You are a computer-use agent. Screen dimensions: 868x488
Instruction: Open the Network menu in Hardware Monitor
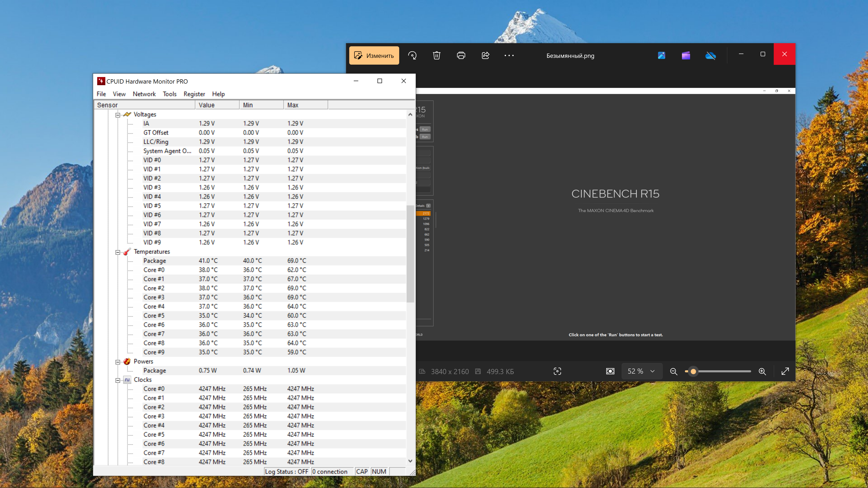coord(144,94)
